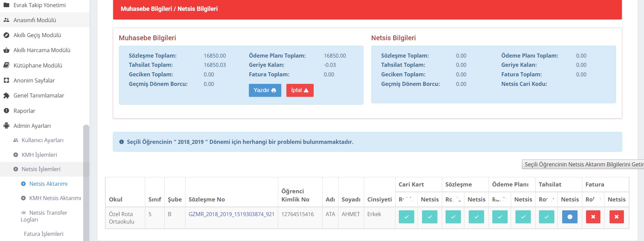The width and height of the screenshot is (644, 241).
Task: Click the Akıllı Harcama Modülü basket icon
Action: (x=6, y=50)
